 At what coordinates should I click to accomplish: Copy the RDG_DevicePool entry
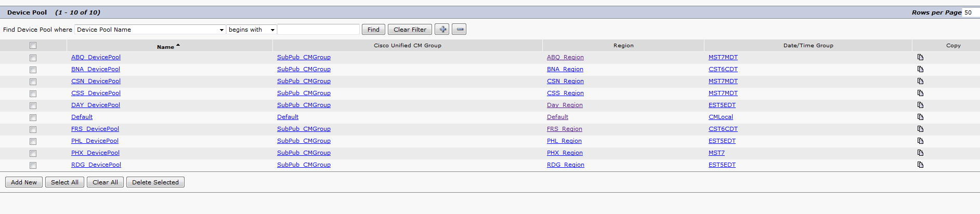pyautogui.click(x=920, y=165)
